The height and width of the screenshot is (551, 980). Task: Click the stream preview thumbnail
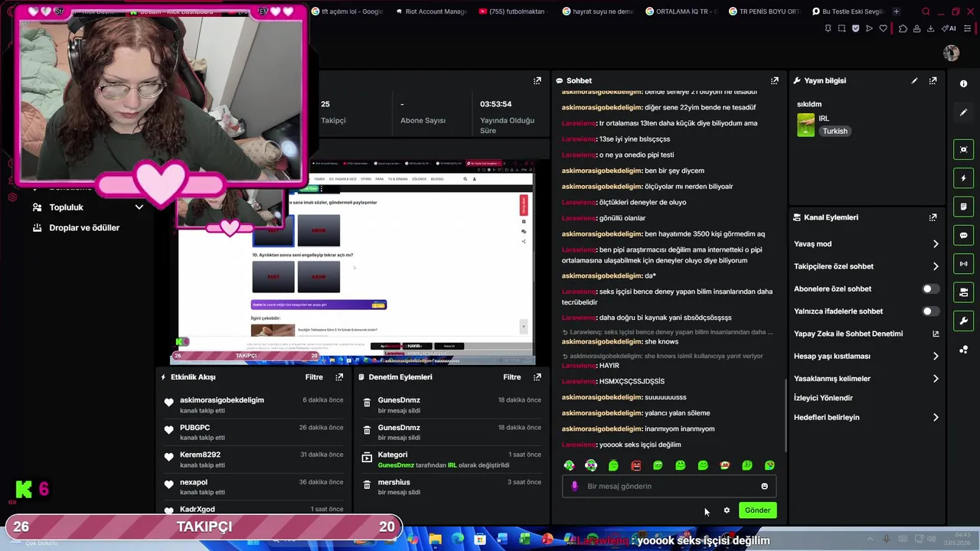[x=353, y=264]
